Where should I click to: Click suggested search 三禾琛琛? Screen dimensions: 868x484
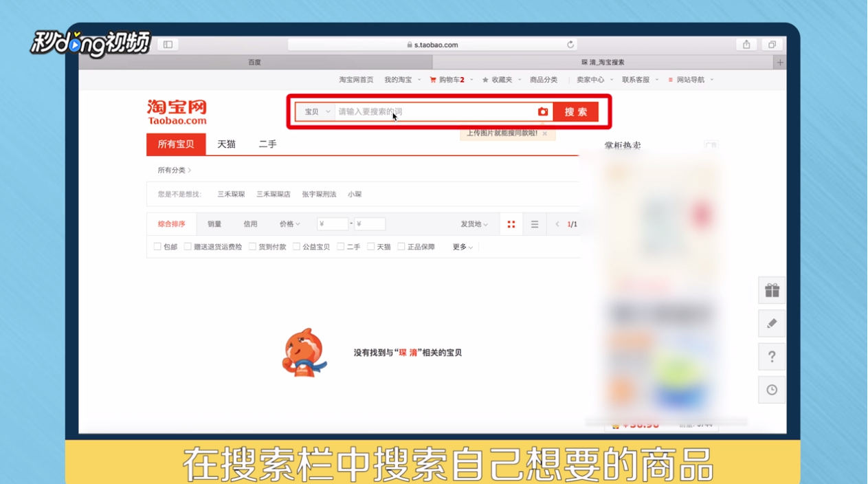click(x=231, y=195)
